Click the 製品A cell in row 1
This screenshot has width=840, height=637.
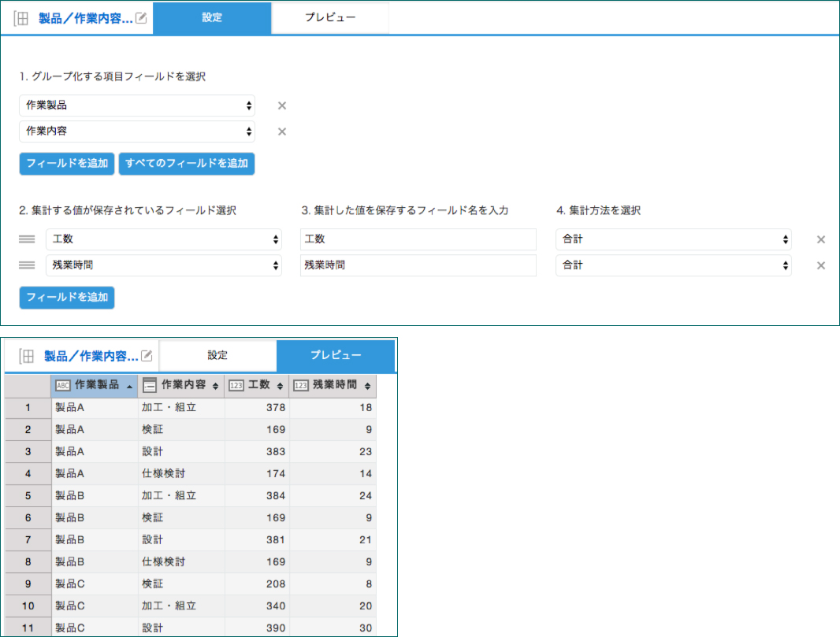click(95, 408)
